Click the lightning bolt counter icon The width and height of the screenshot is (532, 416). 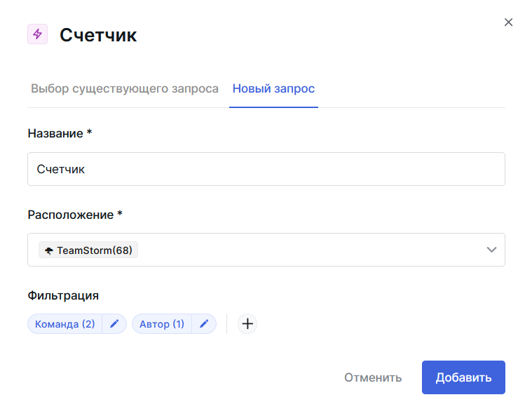[x=37, y=34]
